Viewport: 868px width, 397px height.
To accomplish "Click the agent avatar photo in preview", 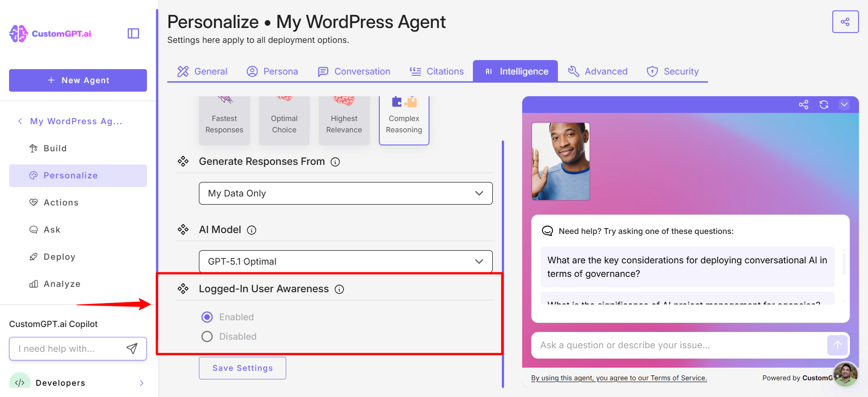I will [x=561, y=161].
